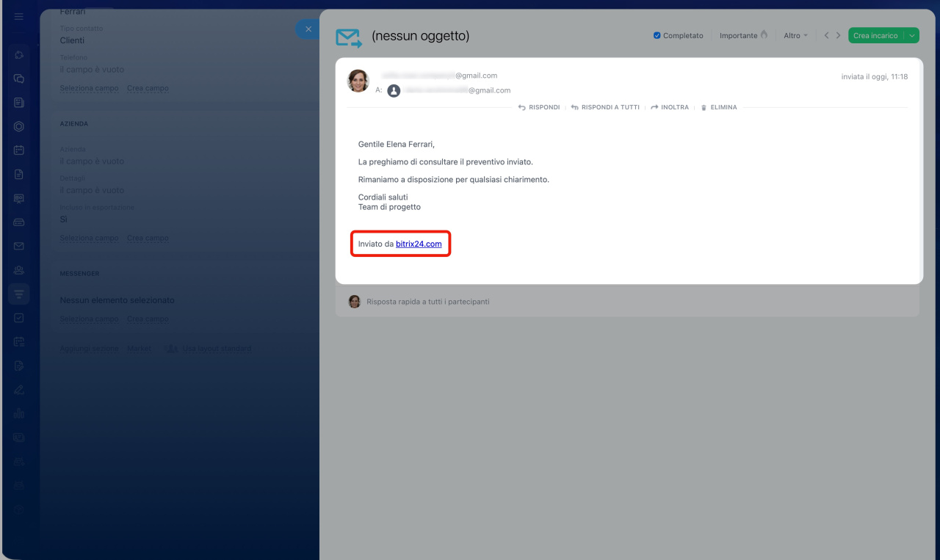Open the mail envelope icon in sidebar
Viewport: 940px width, 560px height.
pyautogui.click(x=19, y=246)
